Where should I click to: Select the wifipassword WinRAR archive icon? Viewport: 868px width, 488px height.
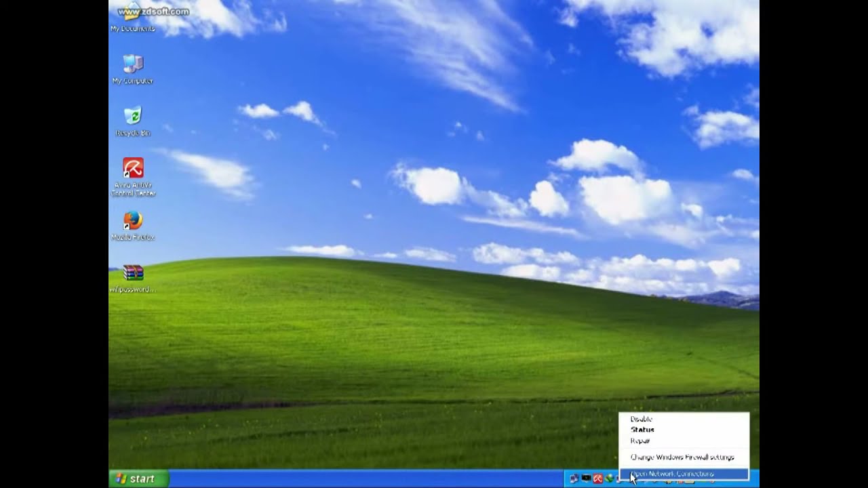(133, 279)
